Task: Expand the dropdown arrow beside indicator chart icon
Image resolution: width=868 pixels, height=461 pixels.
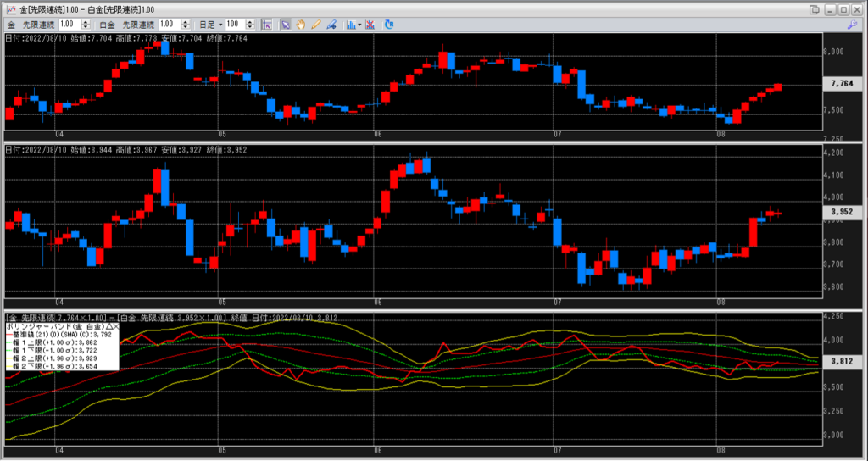Action: click(360, 25)
